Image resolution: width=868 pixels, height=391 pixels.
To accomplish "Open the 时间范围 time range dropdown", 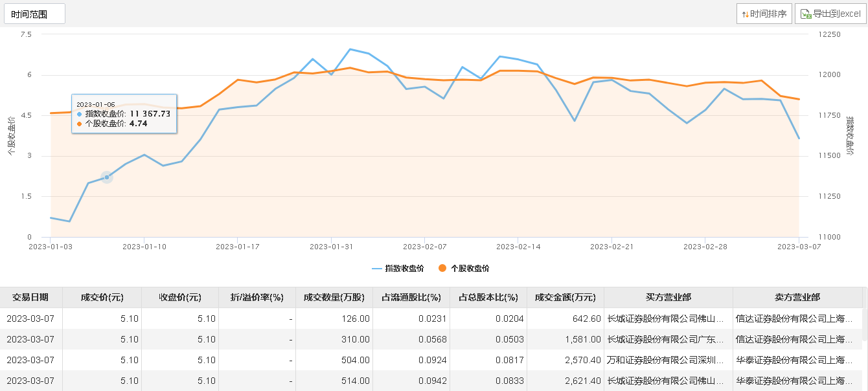I will (34, 14).
